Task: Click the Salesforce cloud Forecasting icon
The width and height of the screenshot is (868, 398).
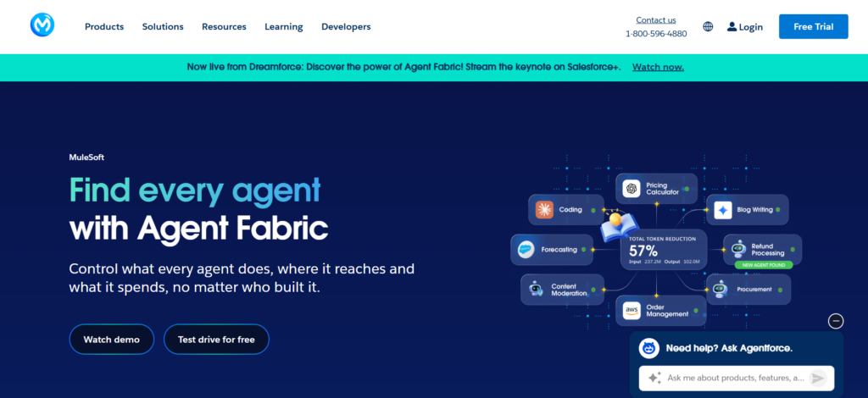Action: tap(526, 249)
